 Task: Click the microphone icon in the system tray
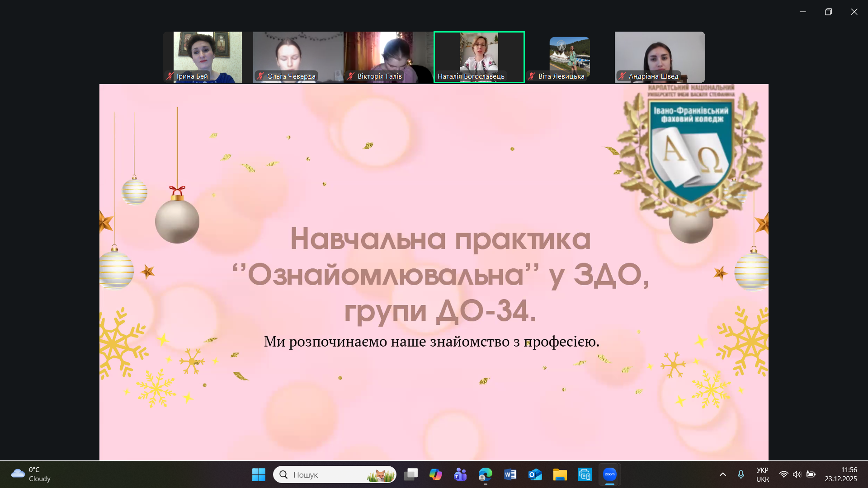(x=741, y=474)
